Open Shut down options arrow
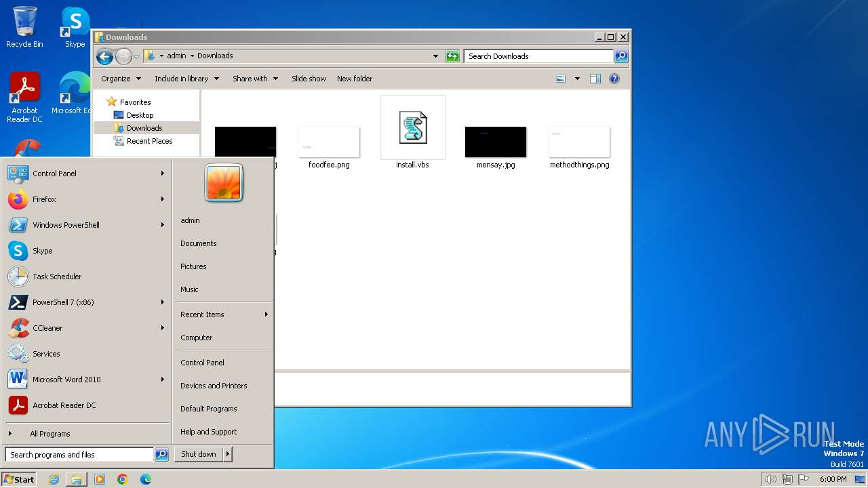This screenshot has width=868, height=488. tap(228, 455)
